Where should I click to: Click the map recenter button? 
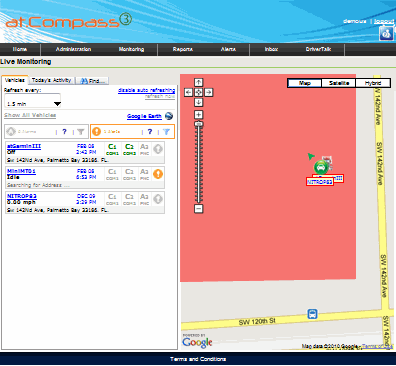click(x=198, y=92)
